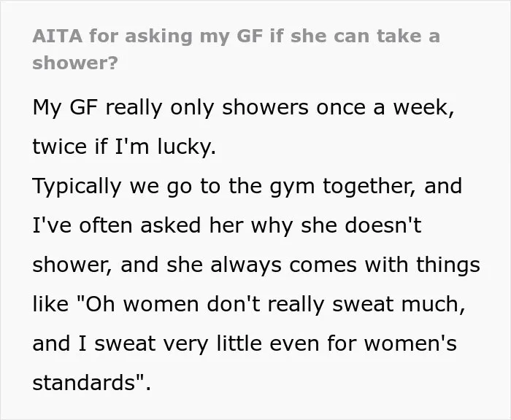511x420 pixels.
Task: Click the post title beginning with "AITA"
Action: [237, 49]
